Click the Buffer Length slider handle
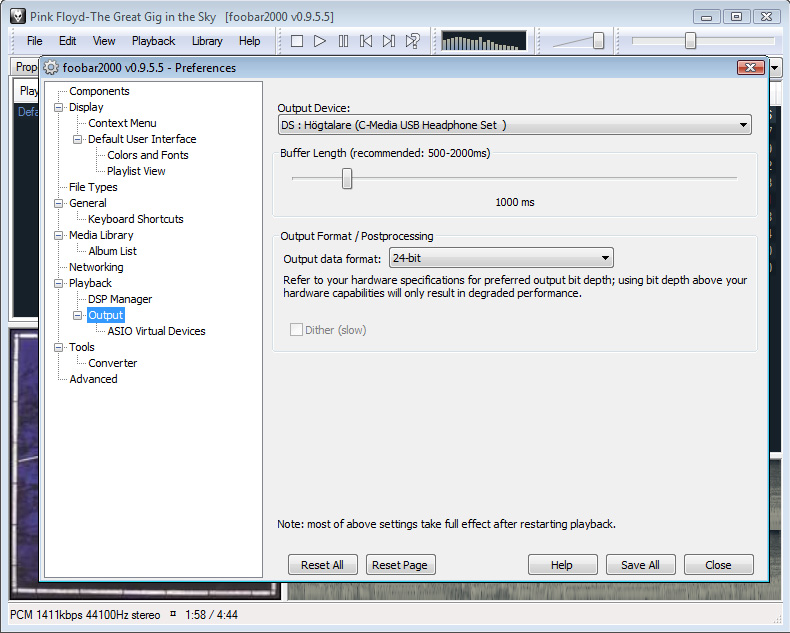 (347, 178)
